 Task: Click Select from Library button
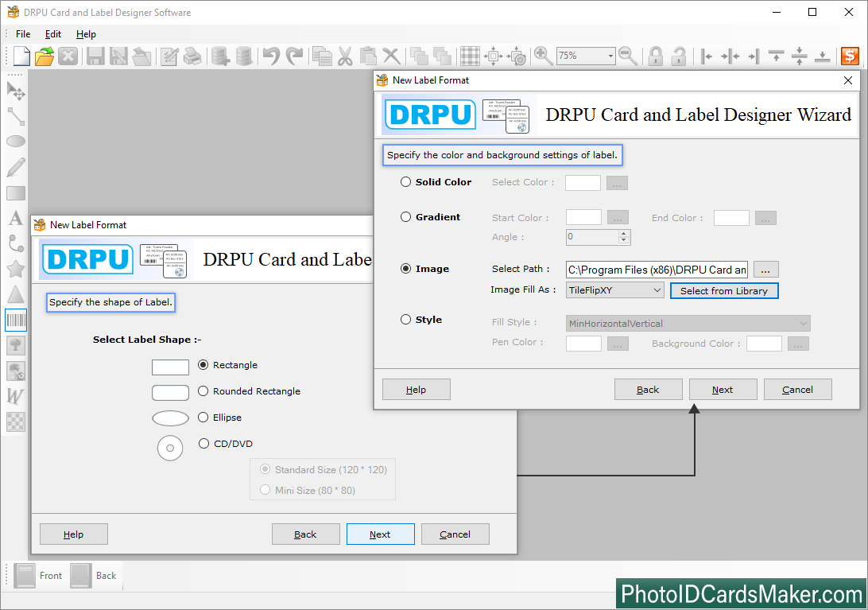(724, 291)
